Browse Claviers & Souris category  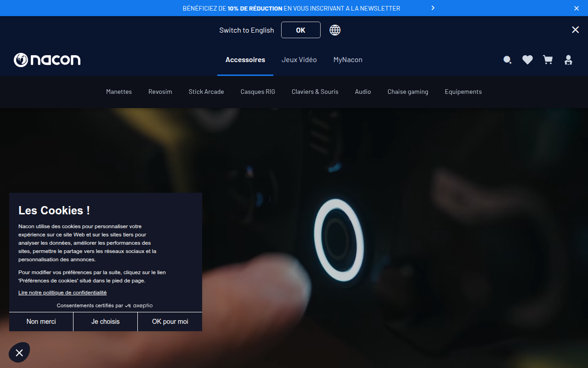point(315,92)
